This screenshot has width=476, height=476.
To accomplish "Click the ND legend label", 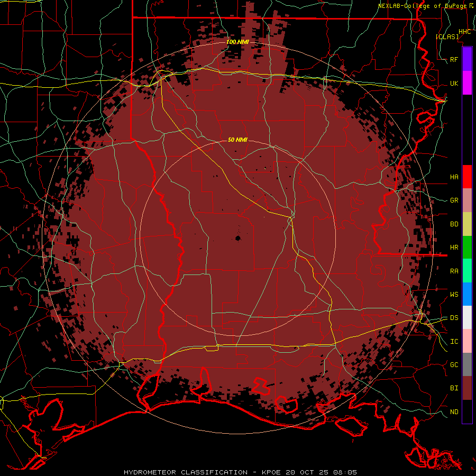I will (454, 411).
